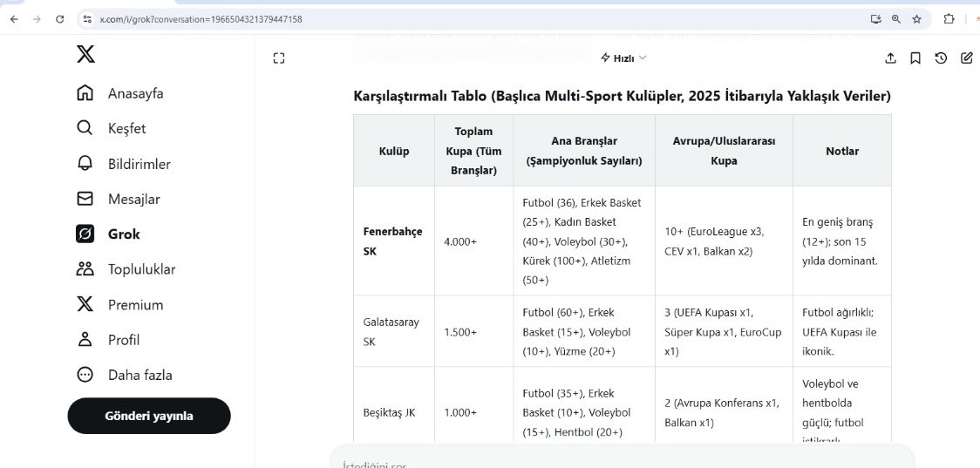Click the 4.000+ total cell

click(473, 241)
